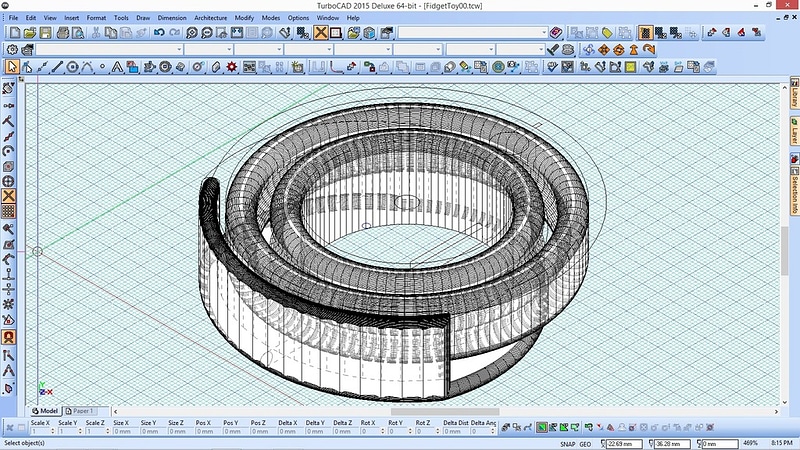The width and height of the screenshot is (800, 450).
Task: Toggle SNAP in the status bar
Action: 567,444
